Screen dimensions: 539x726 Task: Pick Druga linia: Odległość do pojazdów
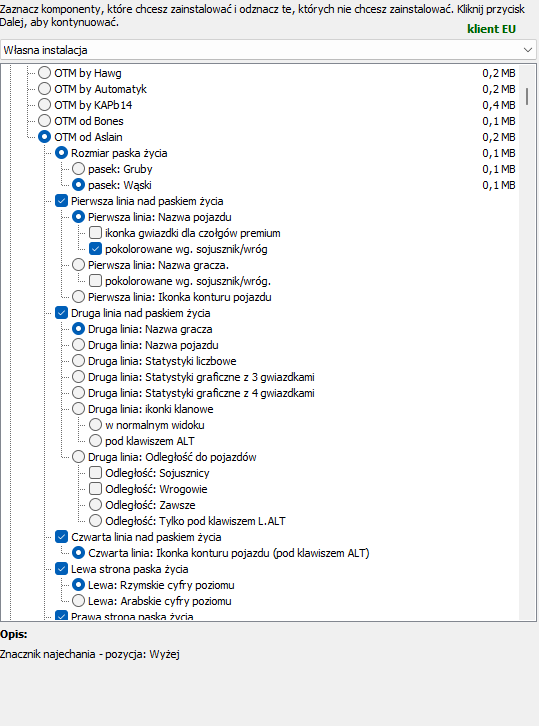tap(78, 457)
